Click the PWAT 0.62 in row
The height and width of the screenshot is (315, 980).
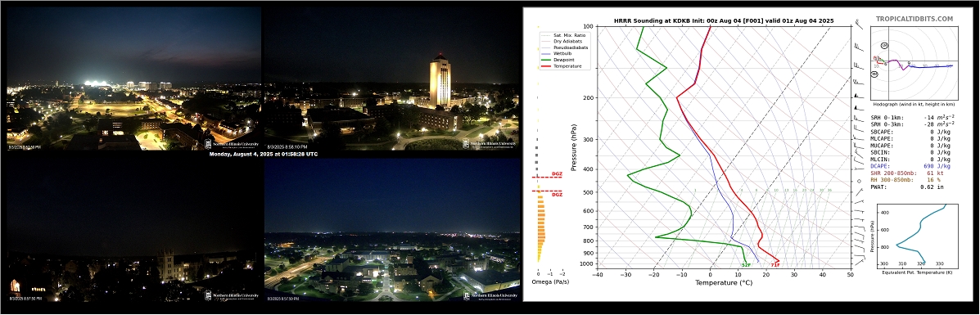click(908, 187)
